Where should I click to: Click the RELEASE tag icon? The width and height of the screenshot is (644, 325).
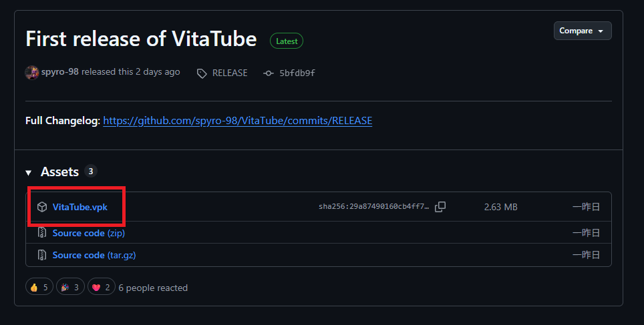[202, 73]
